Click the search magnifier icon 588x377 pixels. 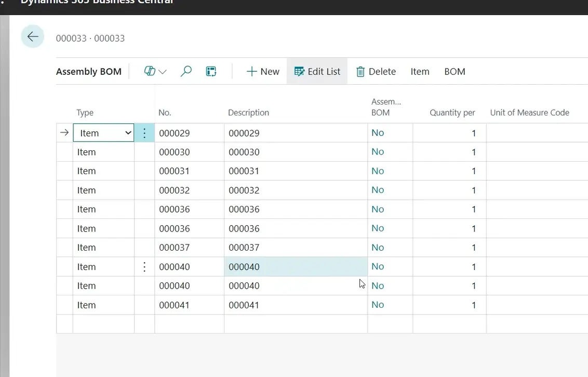coord(186,72)
